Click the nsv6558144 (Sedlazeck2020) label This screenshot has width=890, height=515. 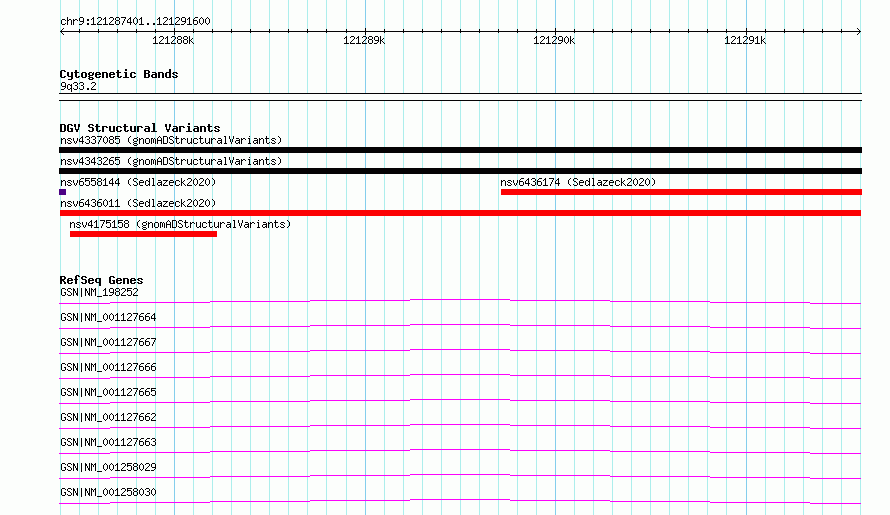pyautogui.click(x=138, y=182)
